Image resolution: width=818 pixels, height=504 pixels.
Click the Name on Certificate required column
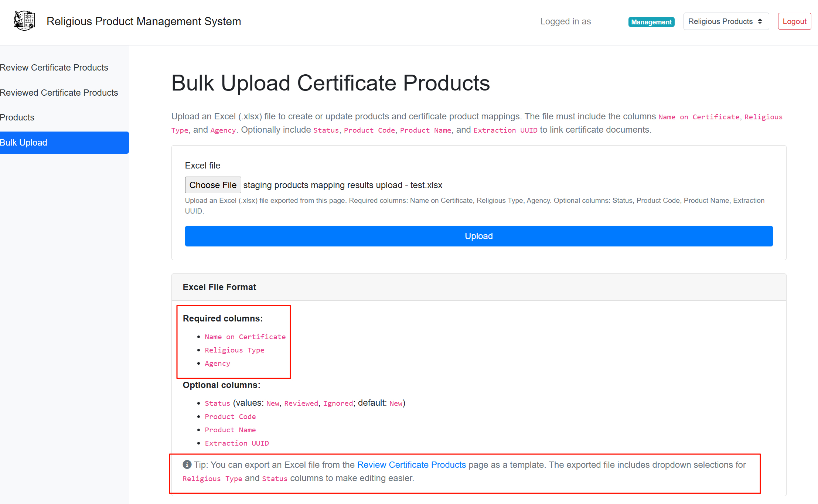pyautogui.click(x=245, y=337)
